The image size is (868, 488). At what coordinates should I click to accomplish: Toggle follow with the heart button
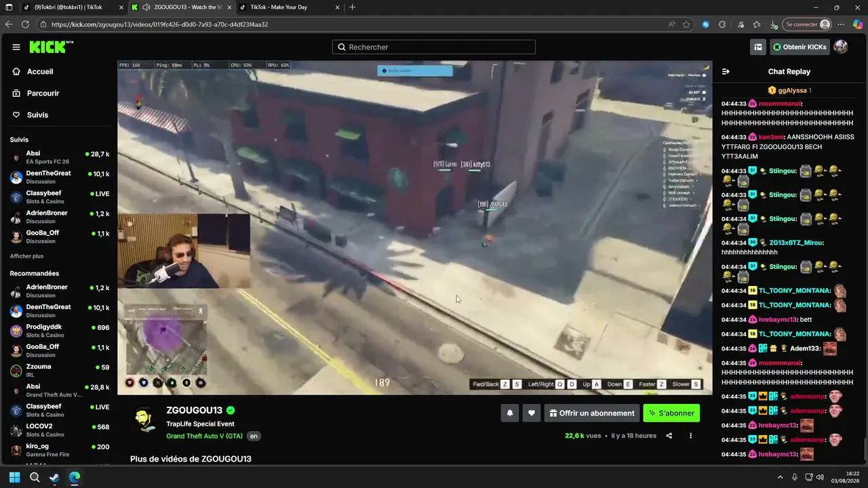coord(532,413)
